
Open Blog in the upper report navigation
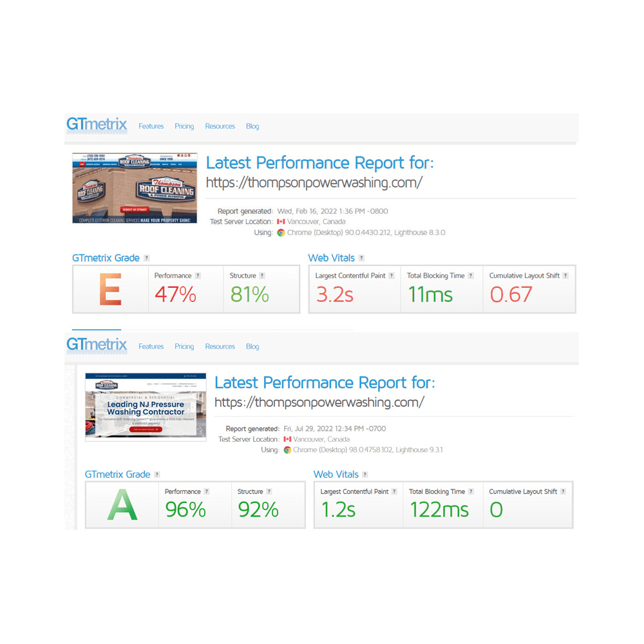click(252, 126)
